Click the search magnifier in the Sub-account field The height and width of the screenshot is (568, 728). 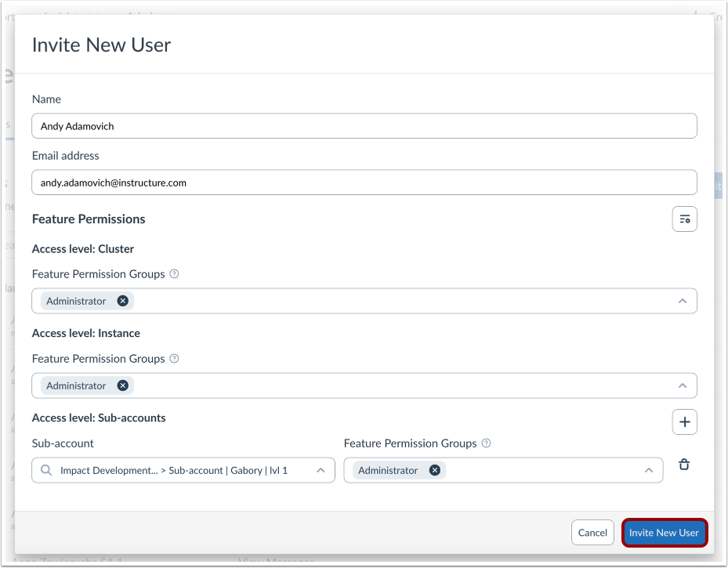click(45, 469)
